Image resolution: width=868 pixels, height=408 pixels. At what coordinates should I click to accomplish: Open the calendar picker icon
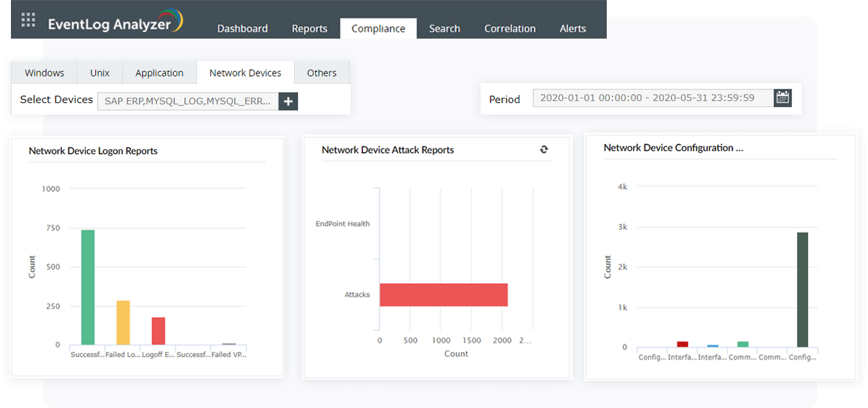[782, 98]
